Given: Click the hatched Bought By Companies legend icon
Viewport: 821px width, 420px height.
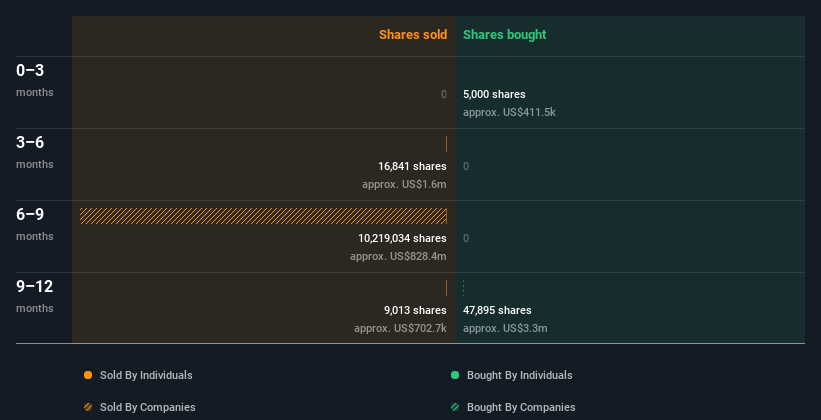Looking at the screenshot, I should tap(455, 407).
